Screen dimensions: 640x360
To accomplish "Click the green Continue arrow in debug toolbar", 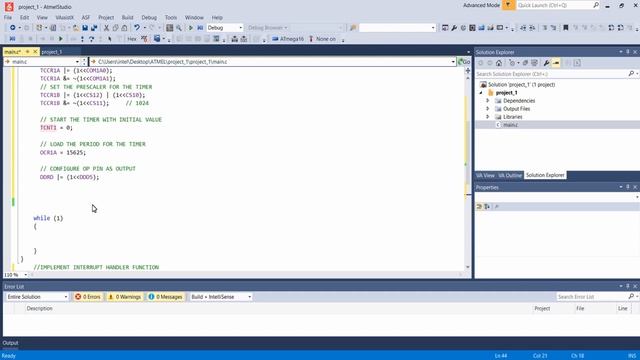I will pyautogui.click(x=61, y=39).
